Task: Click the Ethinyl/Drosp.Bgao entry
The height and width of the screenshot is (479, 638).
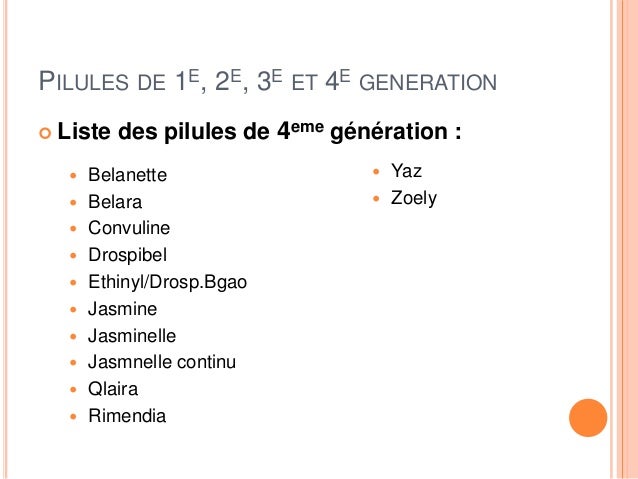Action: point(167,282)
